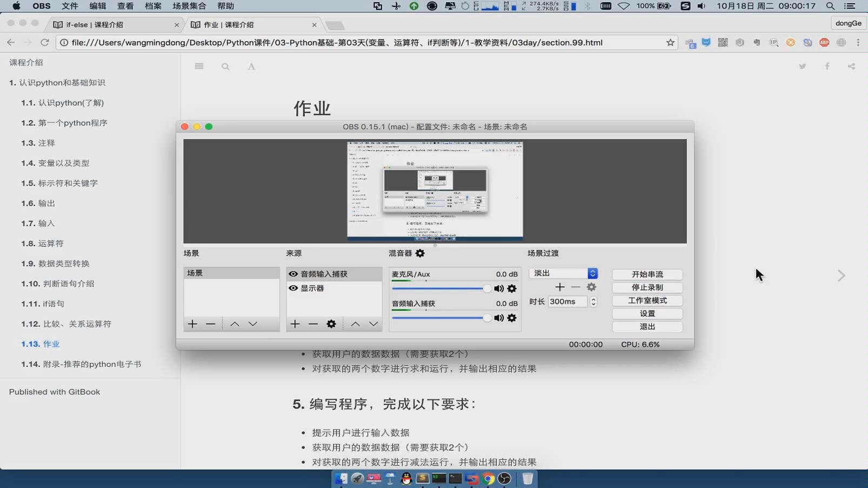The width and height of the screenshot is (868, 488).
Task: Open 麦克风/Aux settings gear
Action: click(x=512, y=288)
